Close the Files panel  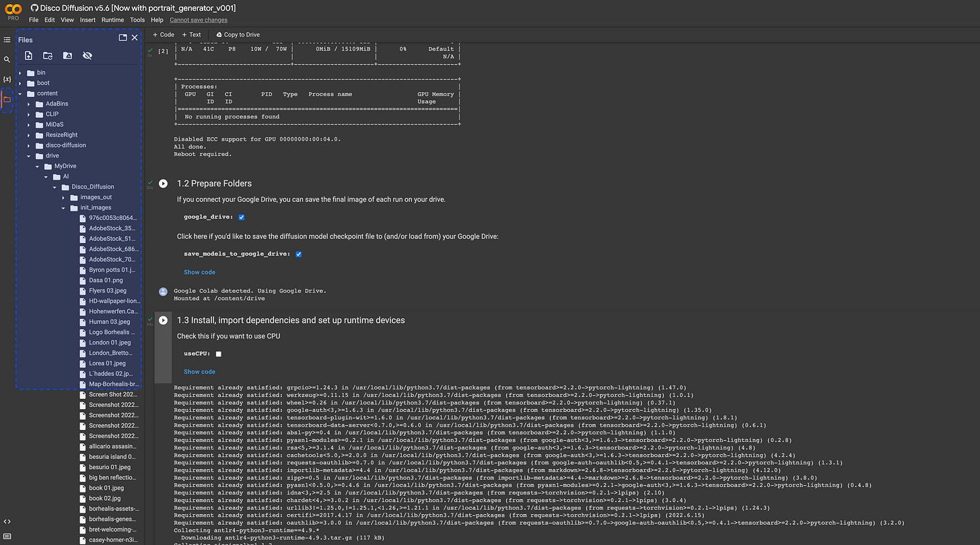coord(135,38)
